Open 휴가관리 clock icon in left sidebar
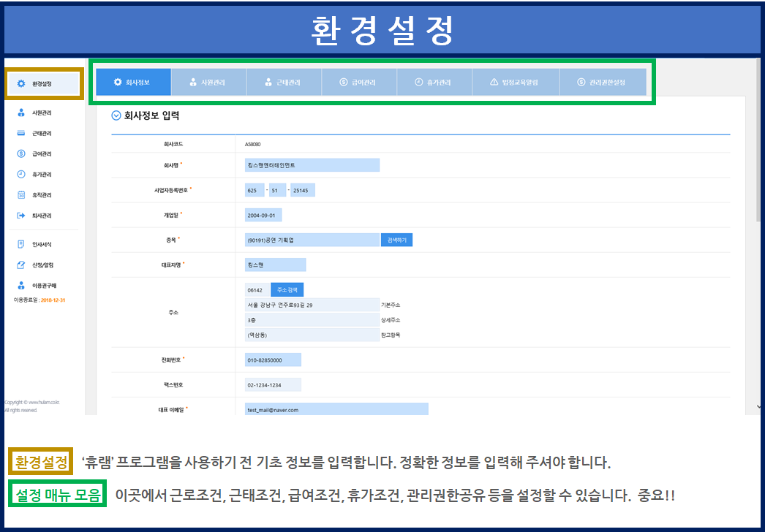The image size is (765, 532). click(21, 175)
